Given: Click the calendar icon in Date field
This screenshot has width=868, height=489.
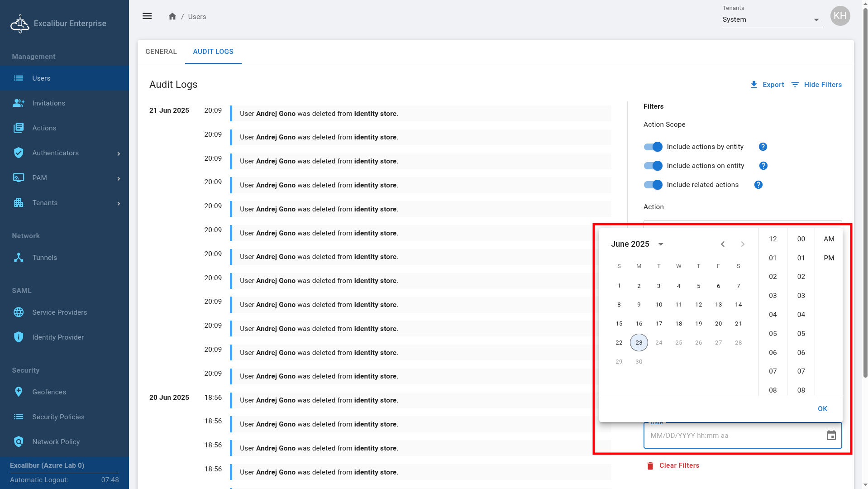Looking at the screenshot, I should 831,436.
